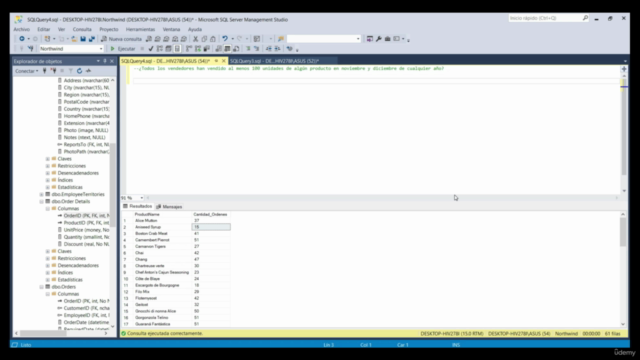The image size is (640, 360).
Task: Select the Chartreuse verte result cell
Action: [x=162, y=266]
